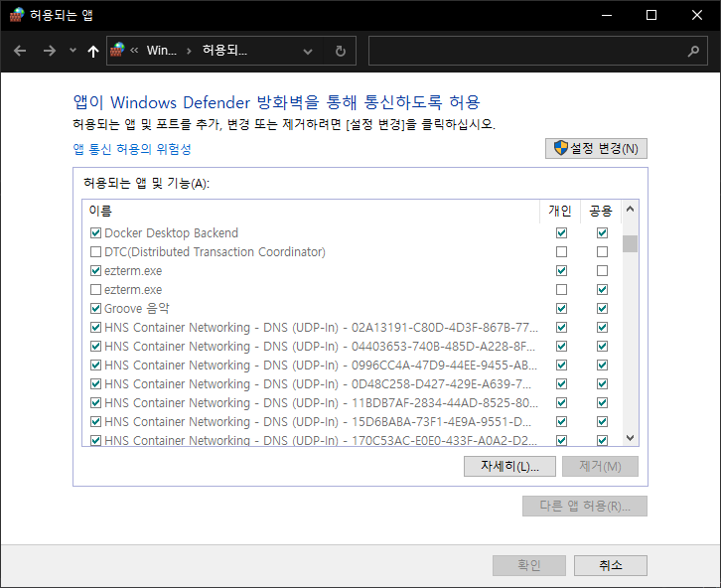Toggle Docker Desktop Backend name checkbox

click(x=95, y=233)
